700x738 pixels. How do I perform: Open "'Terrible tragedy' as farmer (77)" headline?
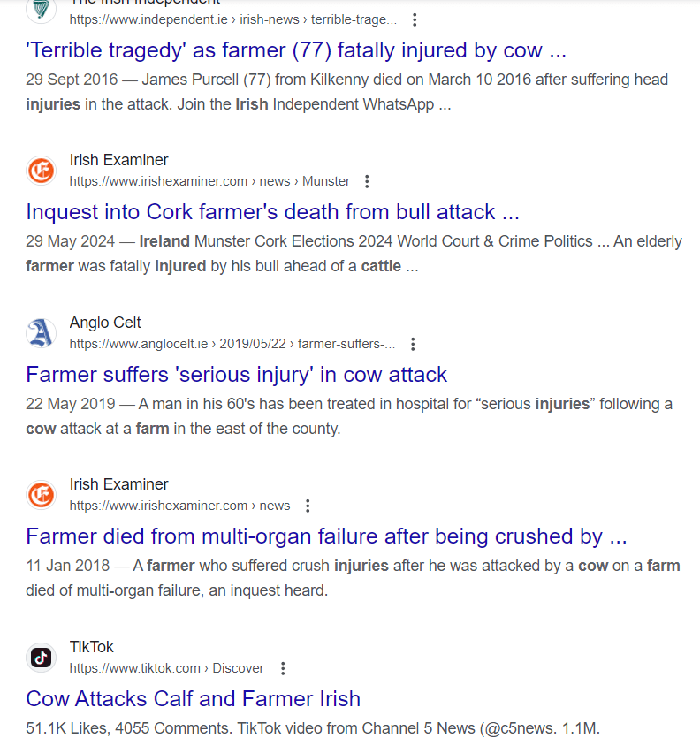296,49
